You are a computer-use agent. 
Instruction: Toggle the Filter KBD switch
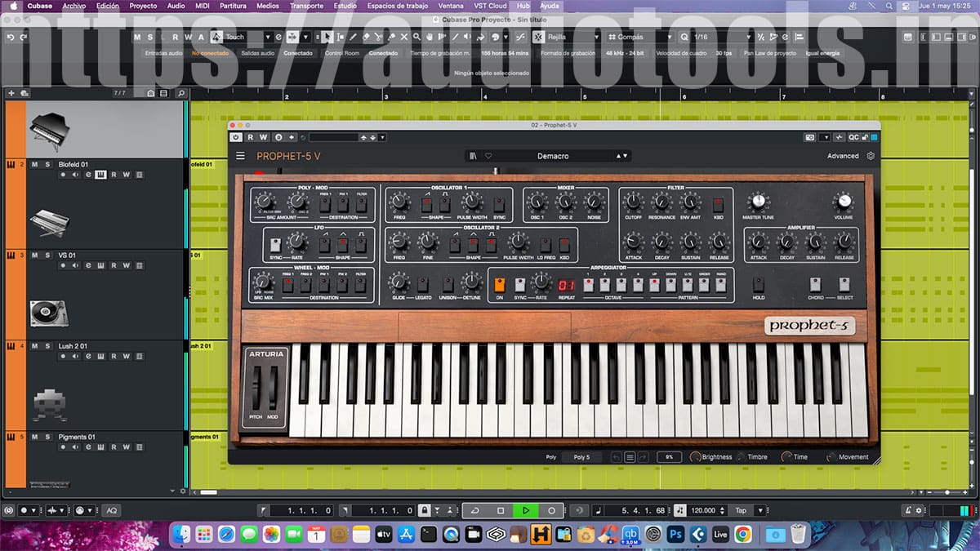719,203
